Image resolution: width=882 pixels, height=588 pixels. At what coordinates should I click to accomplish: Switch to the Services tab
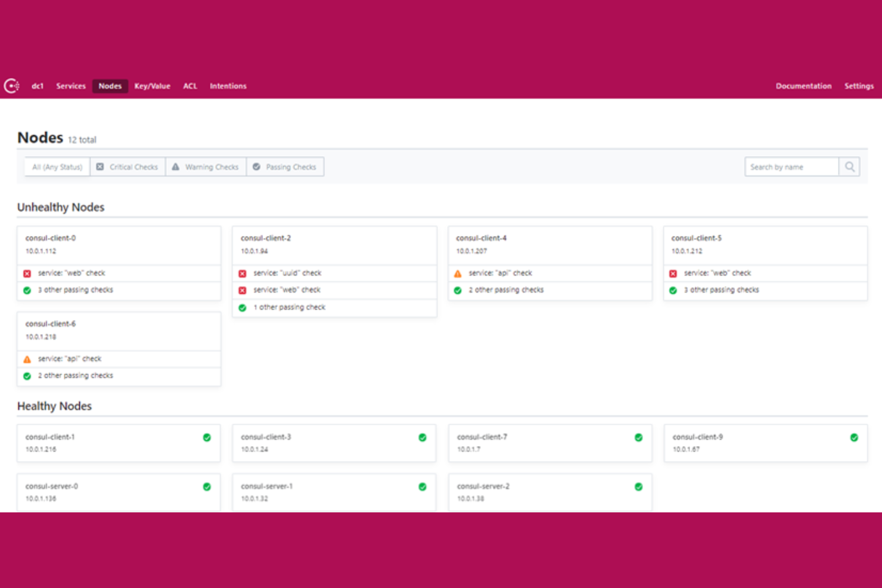pos(70,86)
